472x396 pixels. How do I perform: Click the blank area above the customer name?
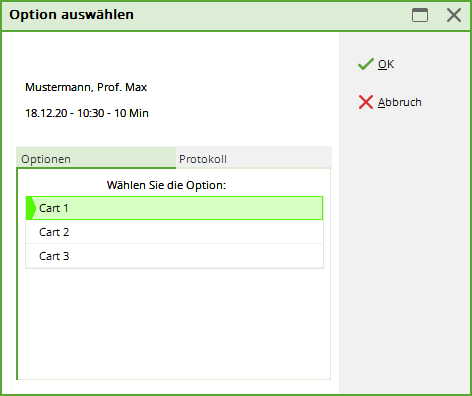pos(170,57)
